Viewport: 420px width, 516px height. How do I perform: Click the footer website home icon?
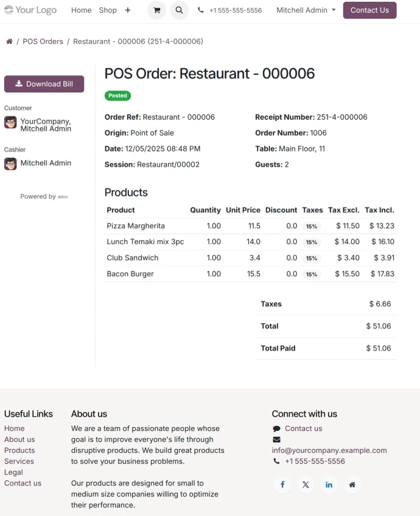pyautogui.click(x=352, y=484)
